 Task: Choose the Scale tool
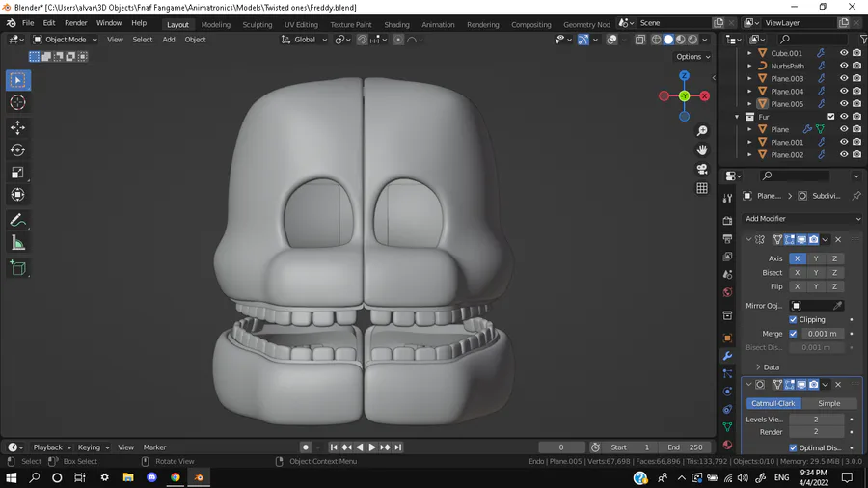click(17, 173)
